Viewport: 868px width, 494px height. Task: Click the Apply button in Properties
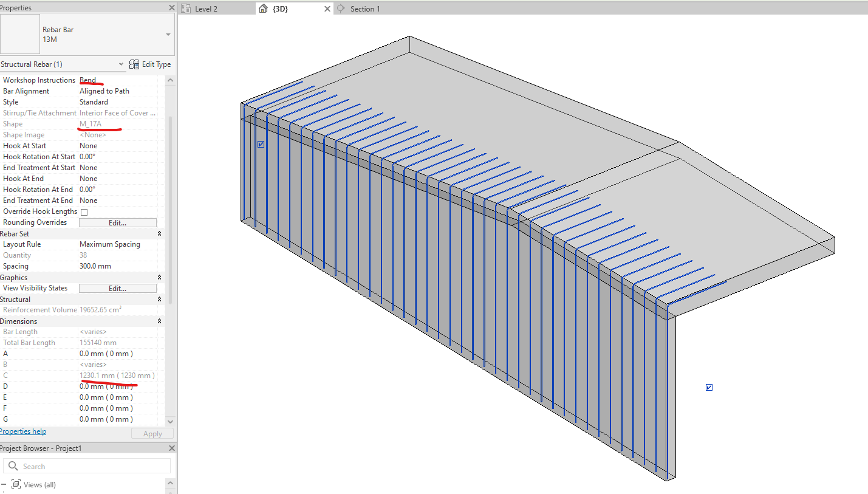pyautogui.click(x=152, y=433)
